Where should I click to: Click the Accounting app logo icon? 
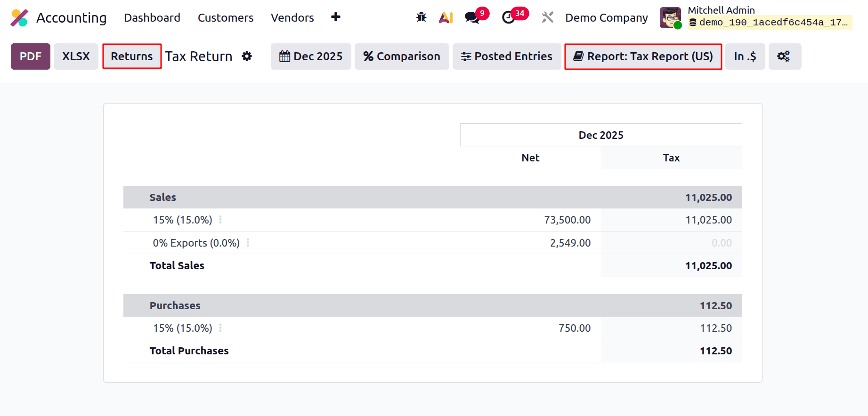coord(20,18)
